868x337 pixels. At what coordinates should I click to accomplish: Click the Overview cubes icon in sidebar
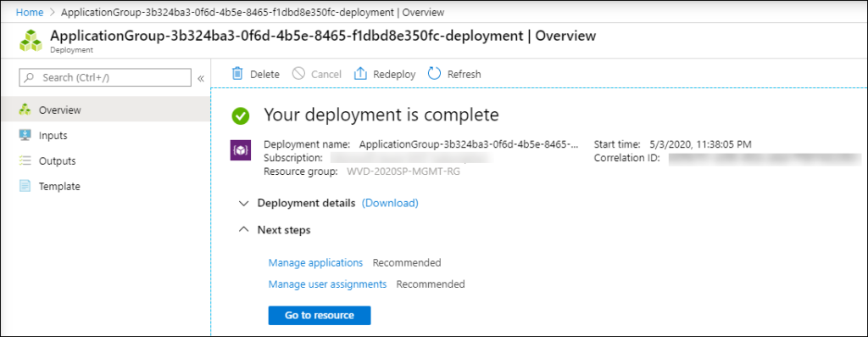[x=25, y=110]
